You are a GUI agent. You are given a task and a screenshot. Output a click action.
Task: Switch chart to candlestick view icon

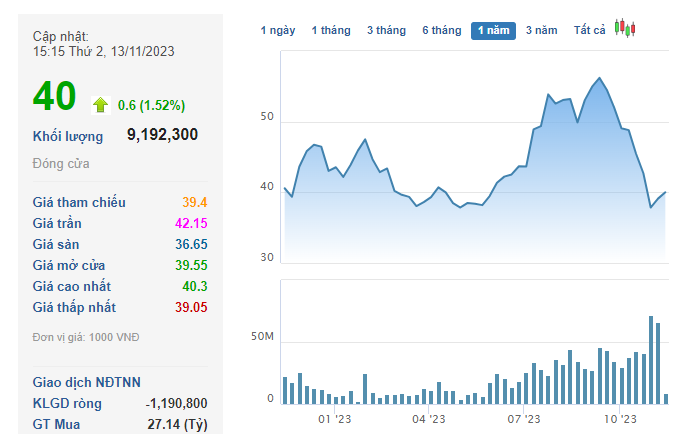coord(625,28)
